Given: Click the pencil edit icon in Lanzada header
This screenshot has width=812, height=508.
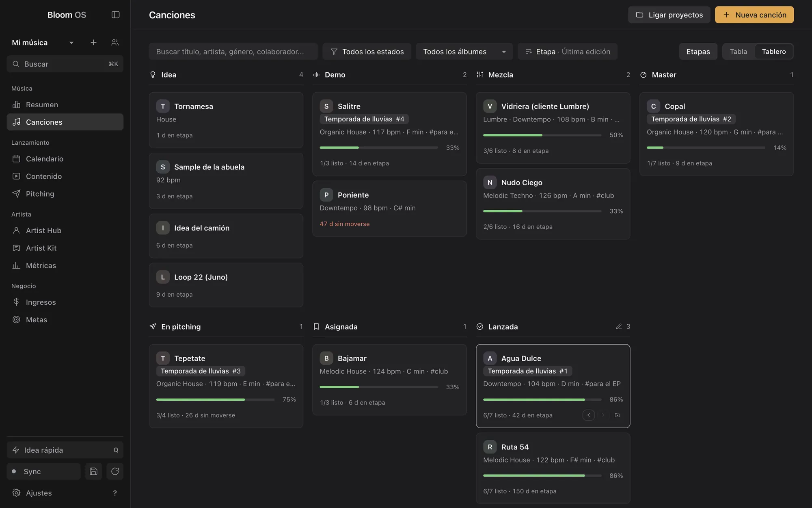Looking at the screenshot, I should point(619,326).
